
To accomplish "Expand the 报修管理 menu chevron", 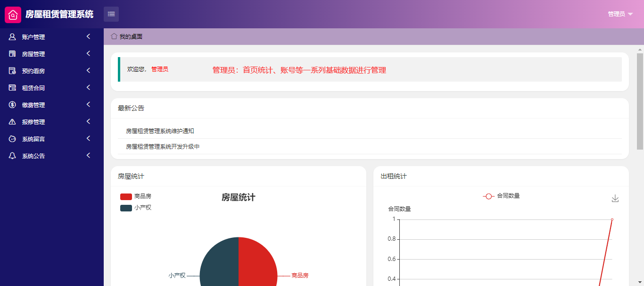I will coord(88,121).
